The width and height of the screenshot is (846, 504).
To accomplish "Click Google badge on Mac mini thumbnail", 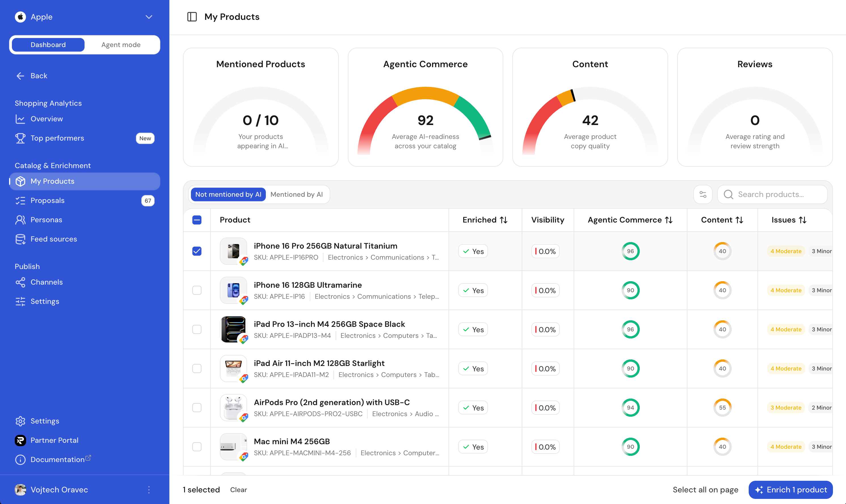I will pos(244,456).
